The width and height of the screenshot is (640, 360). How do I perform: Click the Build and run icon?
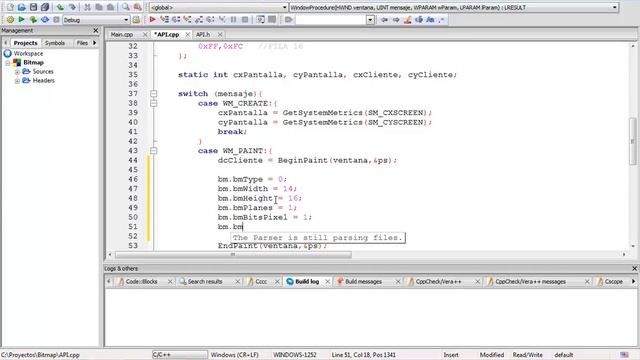click(x=33, y=19)
